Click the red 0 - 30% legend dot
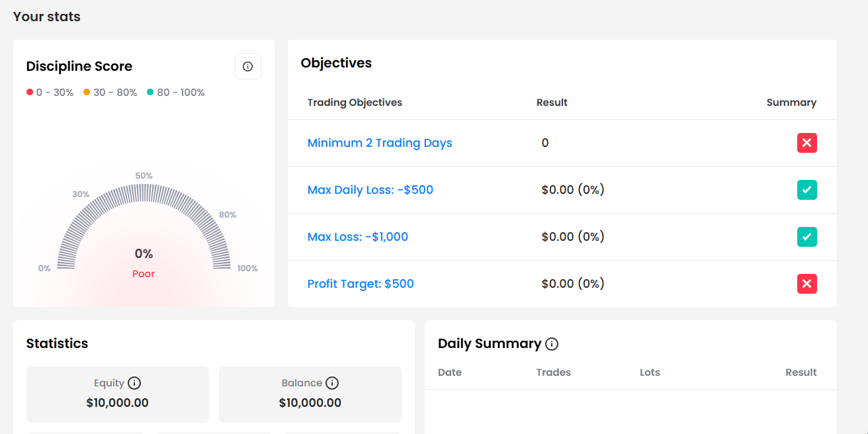The width and height of the screenshot is (868, 434). coord(30,93)
